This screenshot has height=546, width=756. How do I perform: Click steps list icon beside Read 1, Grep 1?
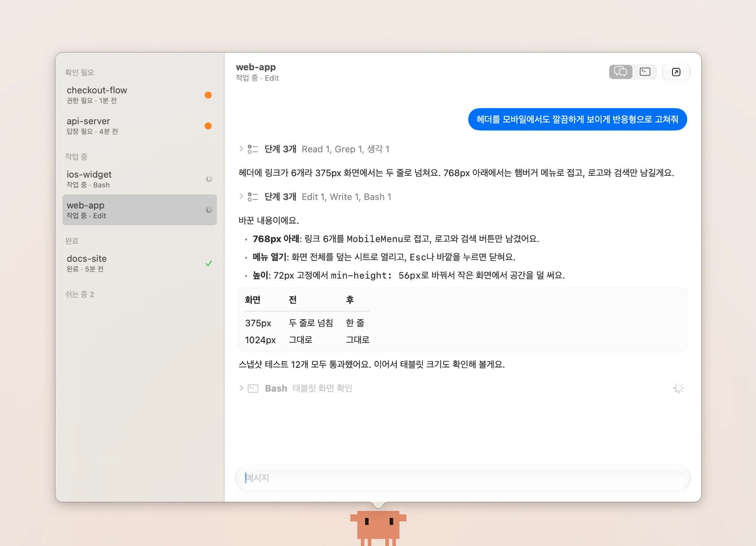pyautogui.click(x=253, y=149)
